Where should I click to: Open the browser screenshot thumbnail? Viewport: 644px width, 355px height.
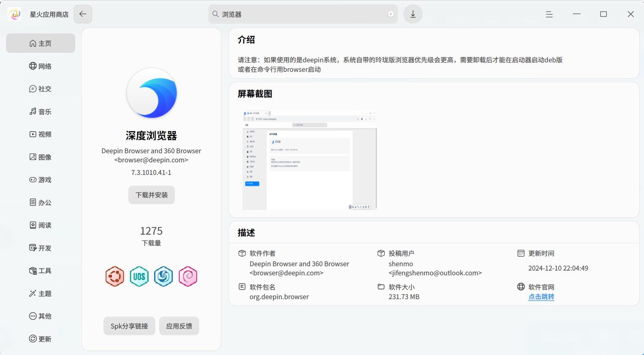[x=310, y=160]
